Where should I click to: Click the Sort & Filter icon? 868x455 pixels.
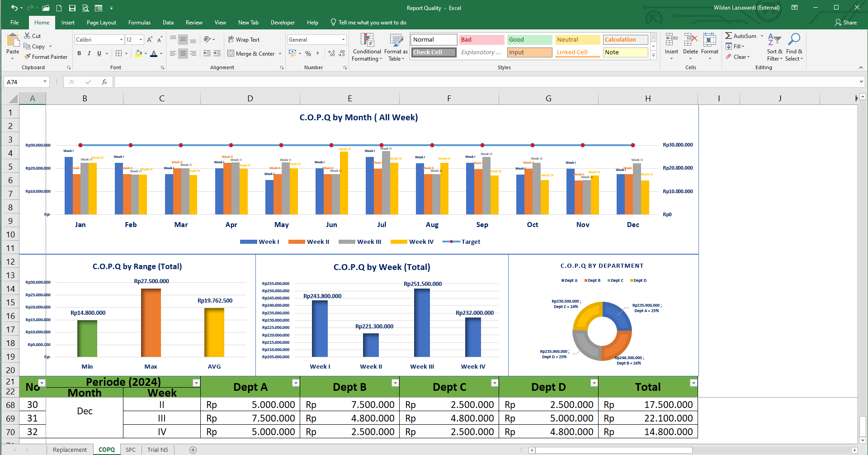coord(774,40)
